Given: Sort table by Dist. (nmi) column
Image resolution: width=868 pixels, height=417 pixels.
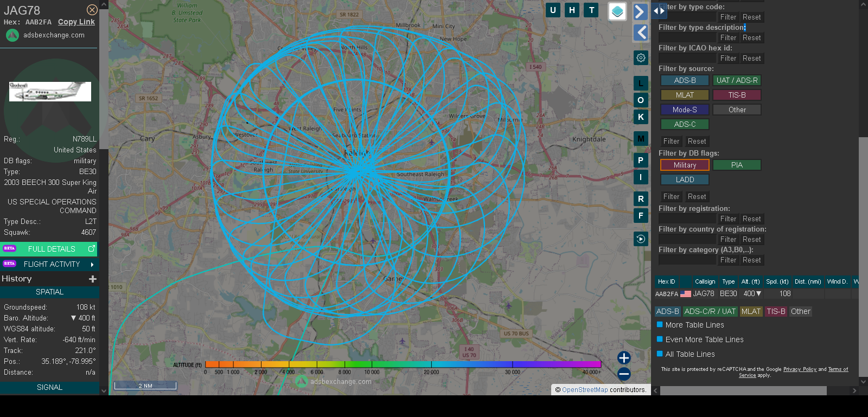Looking at the screenshot, I should click(808, 281).
